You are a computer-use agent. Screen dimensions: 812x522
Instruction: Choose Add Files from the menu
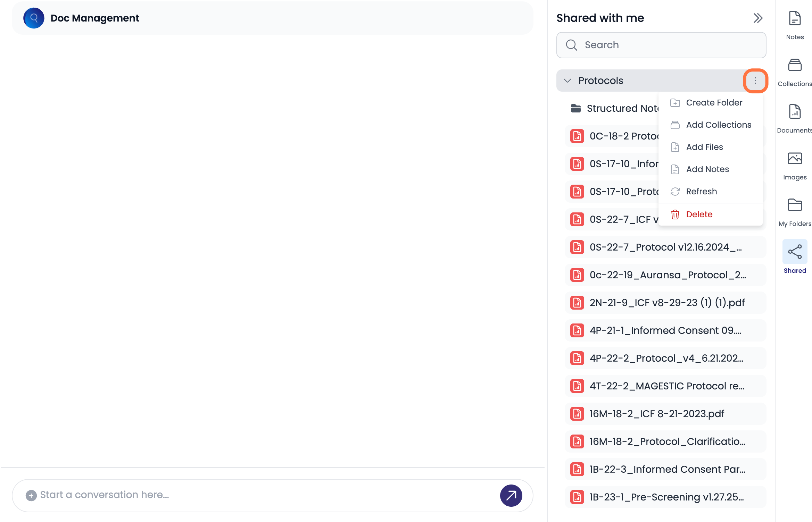(710, 147)
